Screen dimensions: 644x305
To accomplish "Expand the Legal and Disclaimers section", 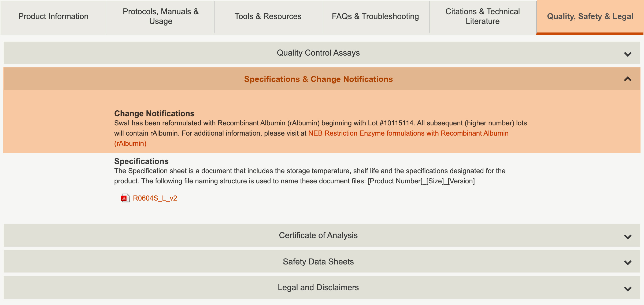I will [x=318, y=288].
